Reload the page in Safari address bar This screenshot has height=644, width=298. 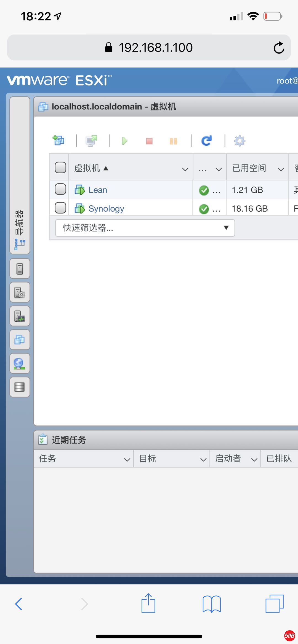(x=279, y=47)
